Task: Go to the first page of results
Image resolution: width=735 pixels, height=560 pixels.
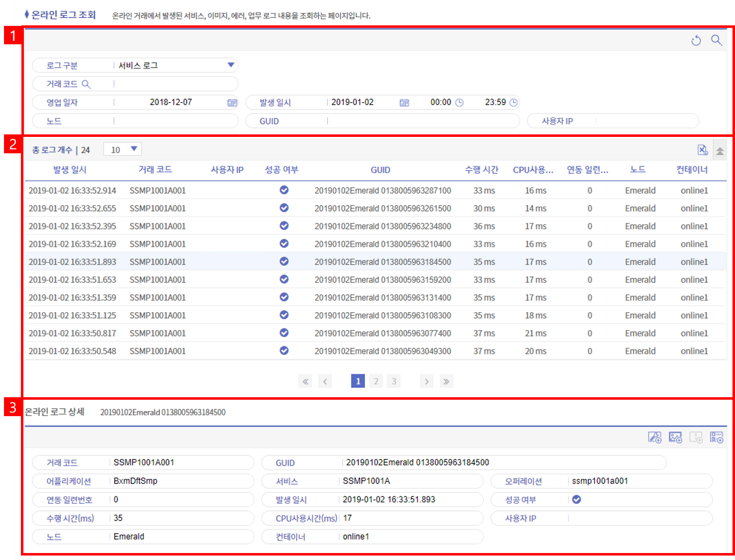Action: pos(305,381)
